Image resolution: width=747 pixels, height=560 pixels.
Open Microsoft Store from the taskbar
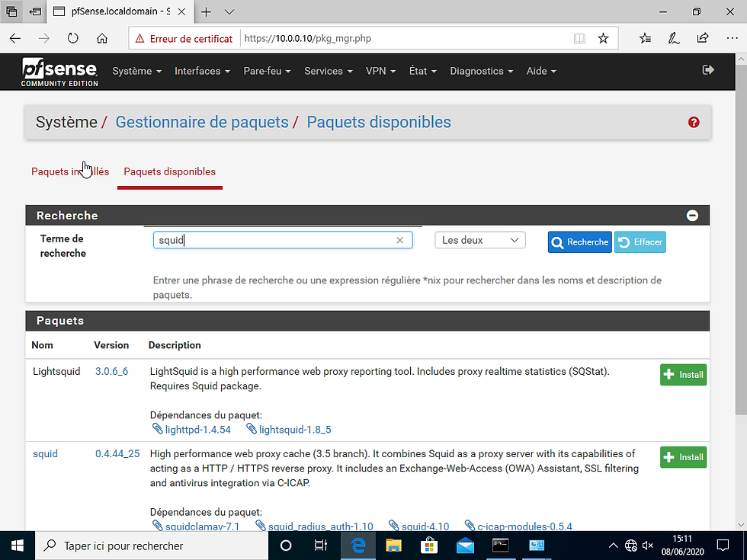point(429,546)
